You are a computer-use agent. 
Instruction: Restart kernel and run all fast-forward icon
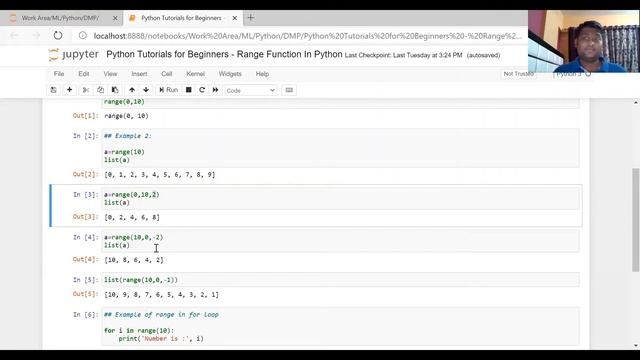click(216, 90)
